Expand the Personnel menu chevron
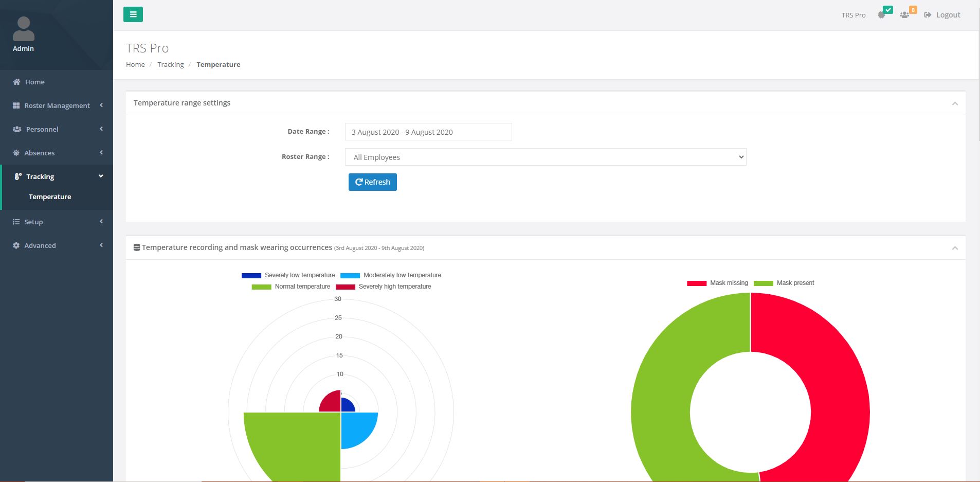 pyautogui.click(x=101, y=129)
